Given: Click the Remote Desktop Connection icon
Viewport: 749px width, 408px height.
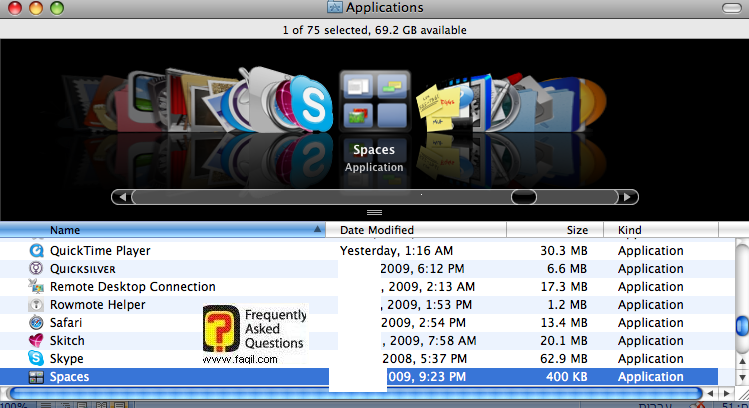Looking at the screenshot, I should coord(36,286).
